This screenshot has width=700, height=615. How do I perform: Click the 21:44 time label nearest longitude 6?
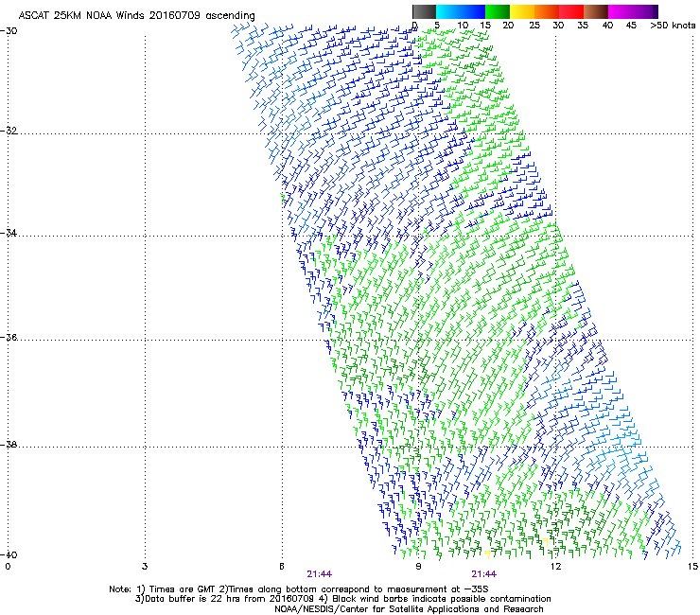(319, 574)
